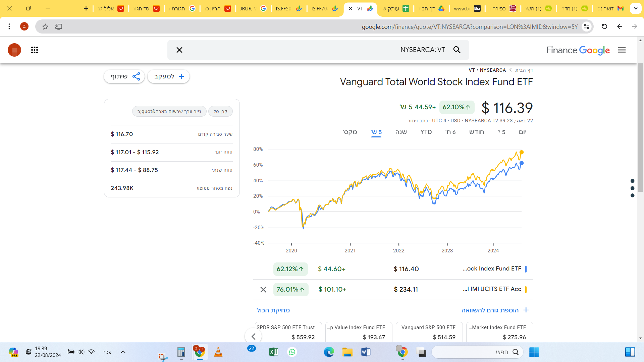
Task: Open the Google apps grid icon
Action: pos(35,50)
